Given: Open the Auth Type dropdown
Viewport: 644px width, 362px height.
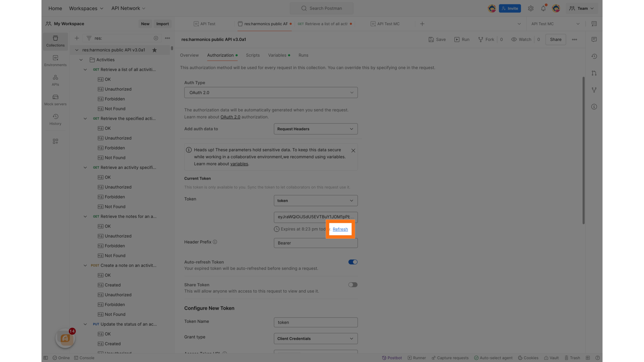Looking at the screenshot, I should (x=271, y=93).
